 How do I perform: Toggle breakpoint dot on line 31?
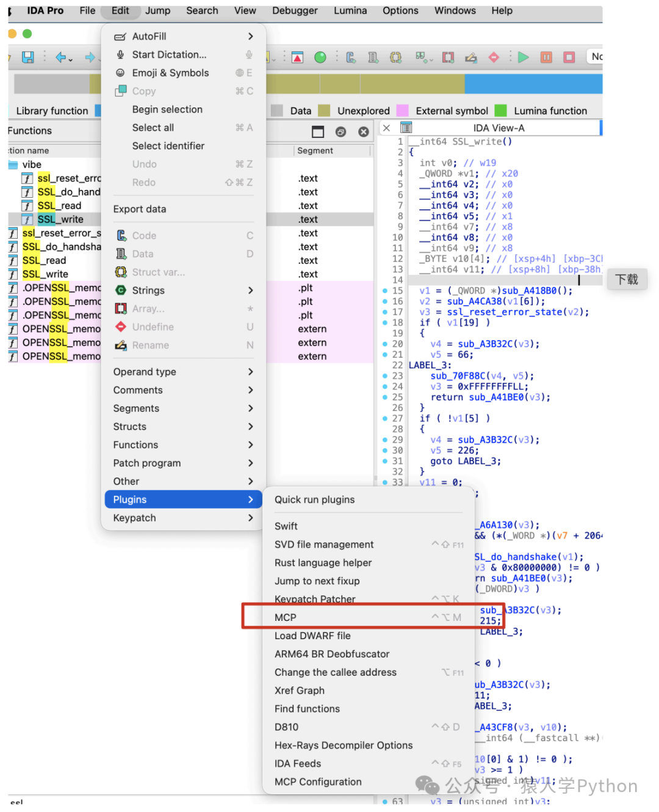[385, 461]
